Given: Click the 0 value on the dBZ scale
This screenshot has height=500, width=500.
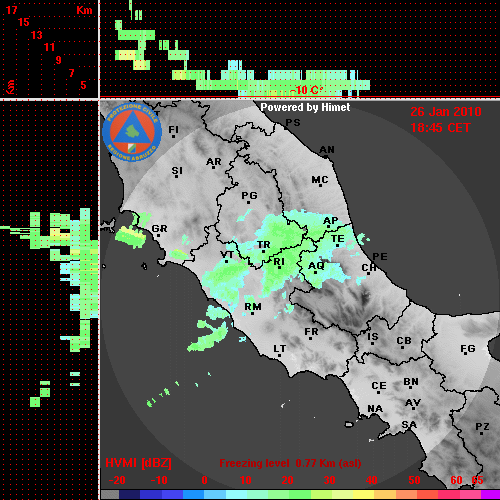Looking at the screenshot, I should (204, 480).
